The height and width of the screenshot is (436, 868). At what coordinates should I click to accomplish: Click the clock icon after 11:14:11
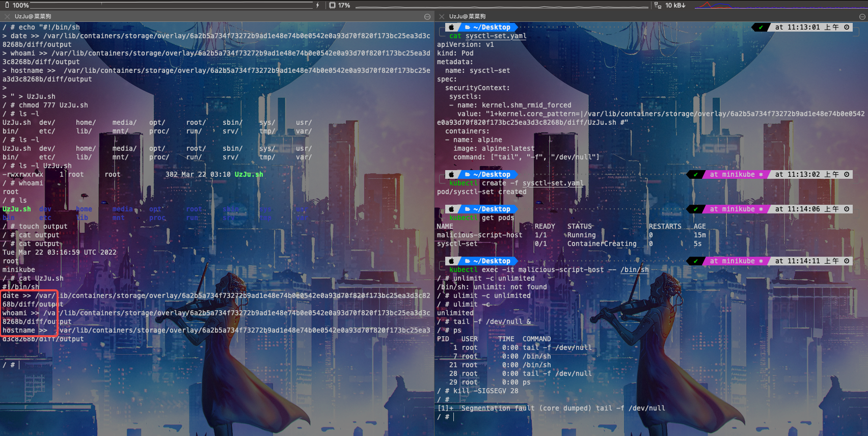coord(847,261)
